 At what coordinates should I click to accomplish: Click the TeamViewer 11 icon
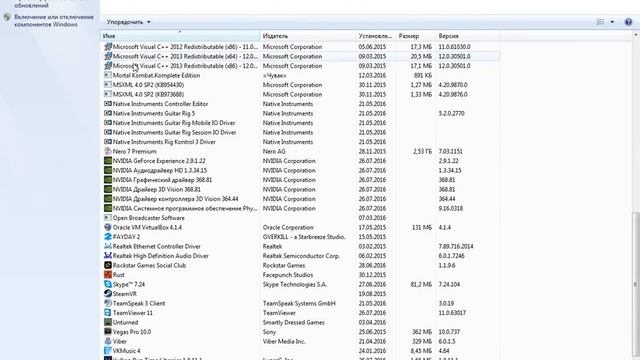[x=108, y=313]
